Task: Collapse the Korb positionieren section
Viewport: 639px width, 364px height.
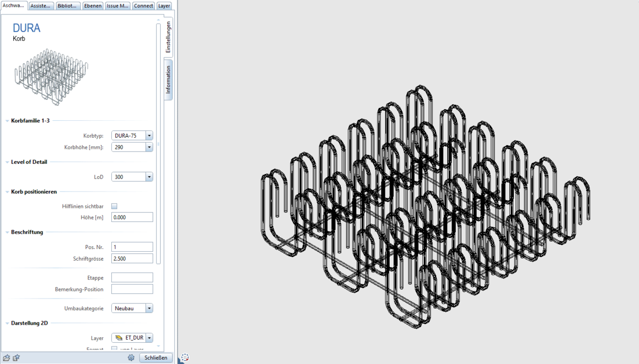Action: click(6, 192)
